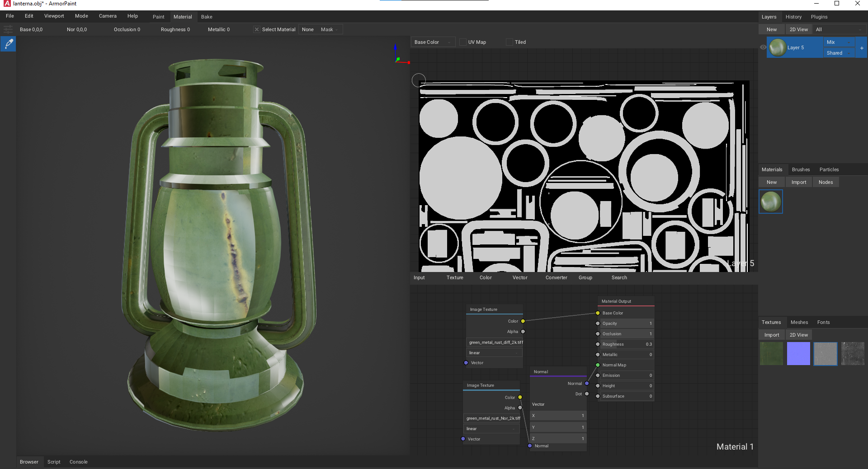Open the Base Color channel dropdown
Viewport: 868px width, 469px height.
[x=432, y=42]
